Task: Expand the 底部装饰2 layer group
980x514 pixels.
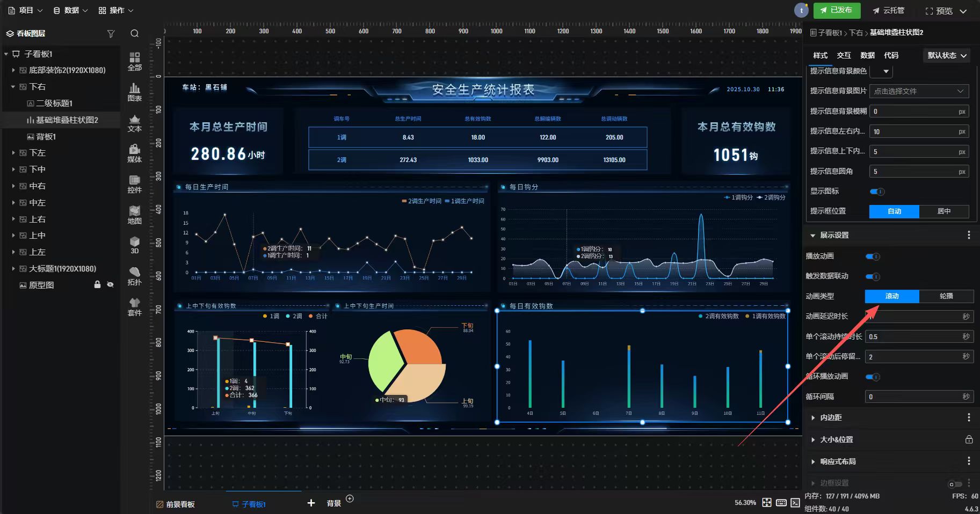Action: click(x=13, y=70)
